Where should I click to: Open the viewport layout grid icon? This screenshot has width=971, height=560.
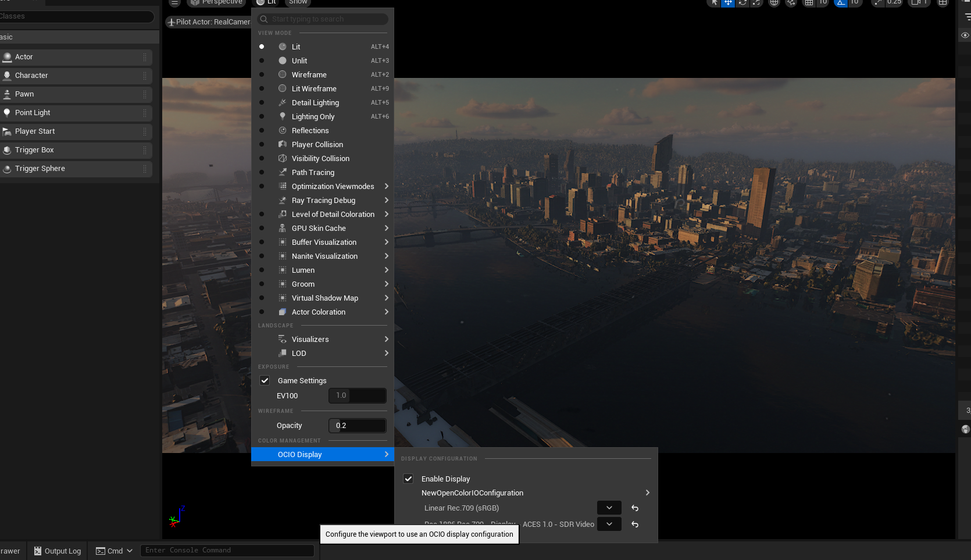click(x=943, y=2)
